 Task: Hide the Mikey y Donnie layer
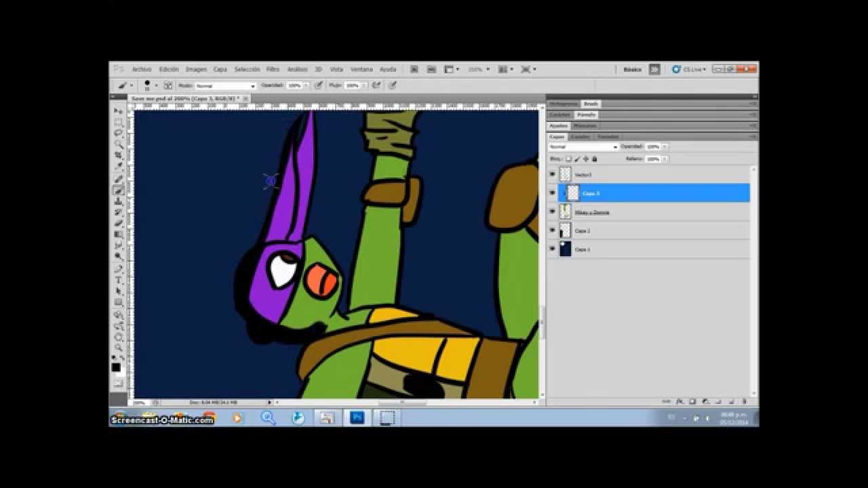tap(553, 212)
